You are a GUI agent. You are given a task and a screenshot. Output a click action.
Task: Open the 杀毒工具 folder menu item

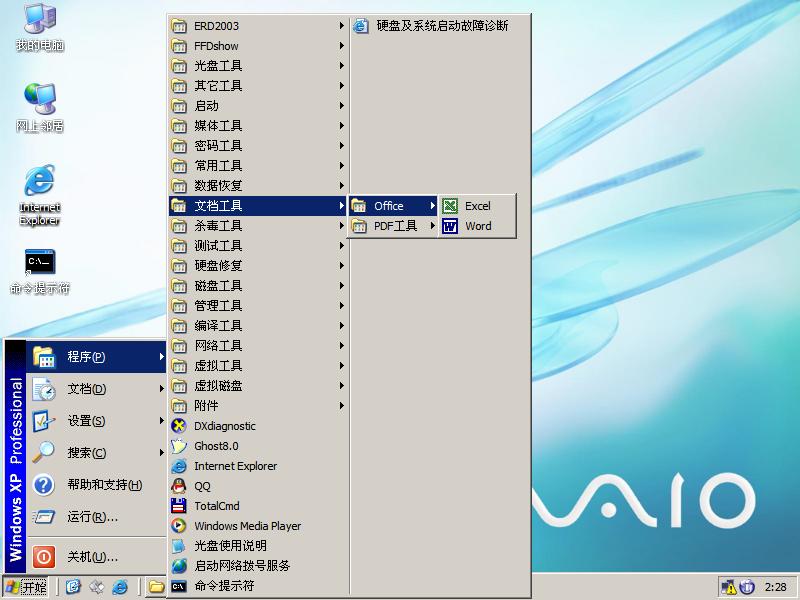click(x=259, y=226)
